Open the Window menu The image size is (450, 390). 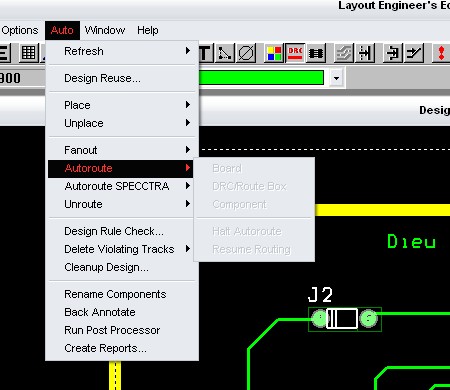pos(105,30)
